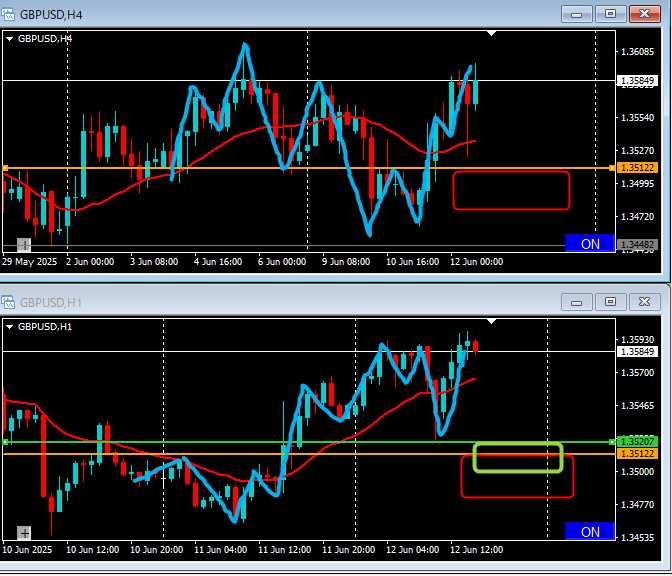Image resolution: width=672 pixels, height=576 pixels.
Task: Click the chart shift marker in H4 chart
Action: point(492,33)
